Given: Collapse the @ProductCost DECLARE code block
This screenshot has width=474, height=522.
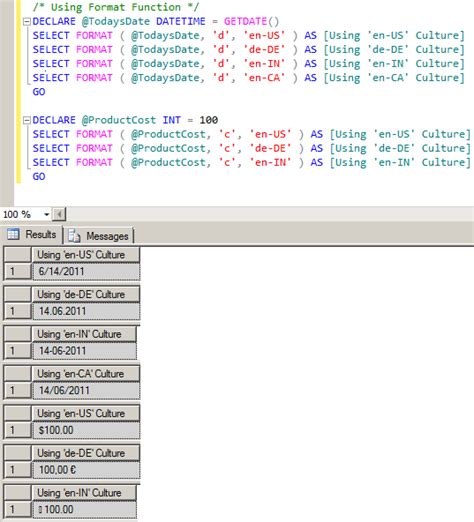Looking at the screenshot, I should pyautogui.click(x=27, y=120).
